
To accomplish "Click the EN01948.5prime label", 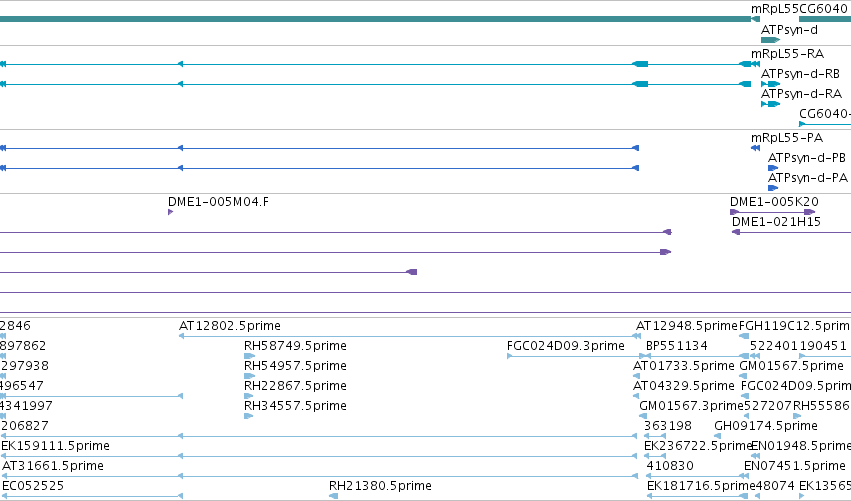I will tap(801, 446).
